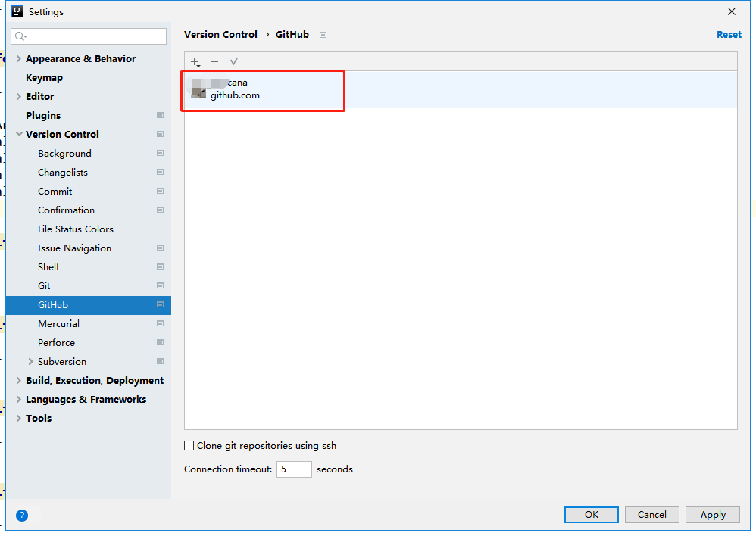Select the account avatar thumbnail
Screen dimensions: 756x536
coord(198,89)
